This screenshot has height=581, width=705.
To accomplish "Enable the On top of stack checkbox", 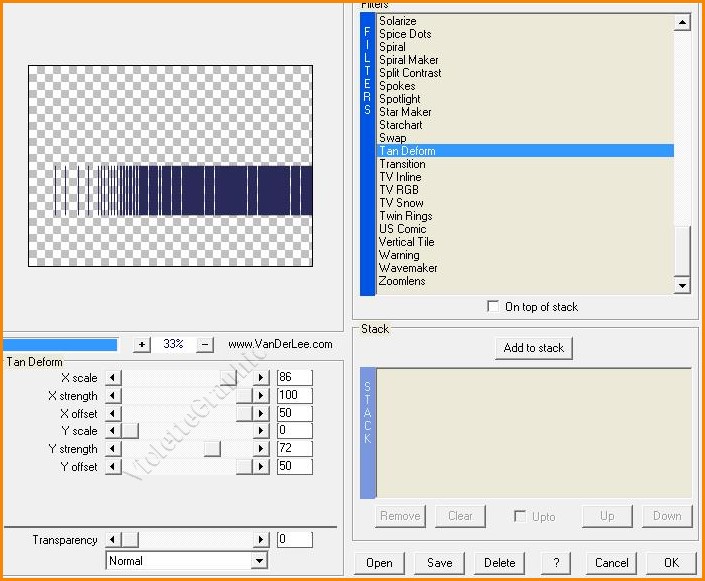I will click(x=493, y=307).
